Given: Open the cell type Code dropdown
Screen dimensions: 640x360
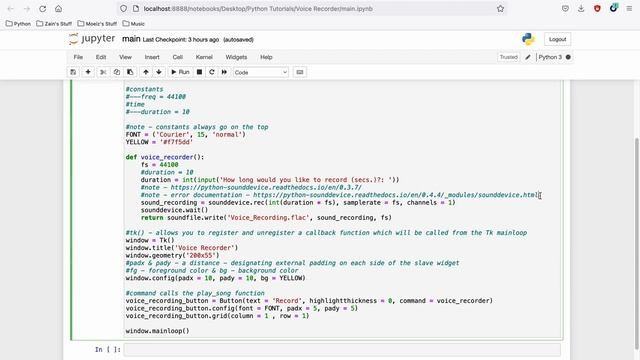Looking at the screenshot, I should click(x=261, y=72).
